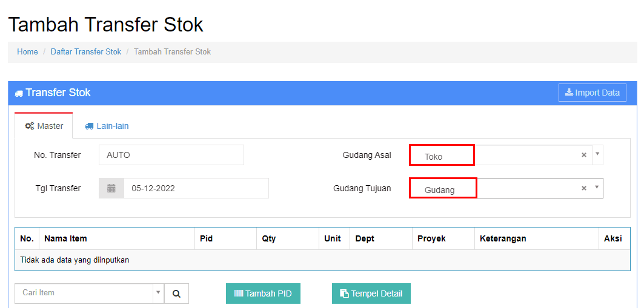The height and width of the screenshot is (308, 644).
Task: Click the Import Data button
Action: (x=593, y=92)
